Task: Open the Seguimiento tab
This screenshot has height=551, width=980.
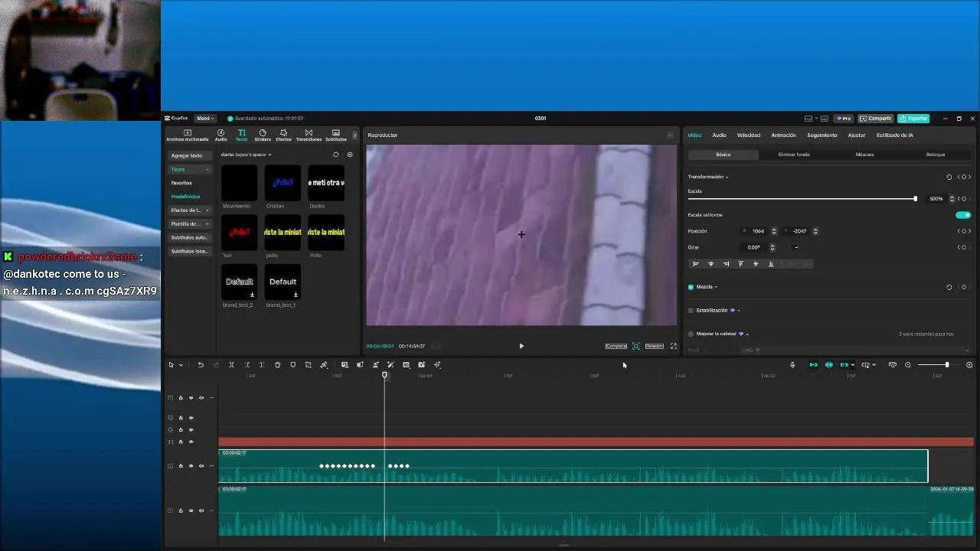Action: 822,135
